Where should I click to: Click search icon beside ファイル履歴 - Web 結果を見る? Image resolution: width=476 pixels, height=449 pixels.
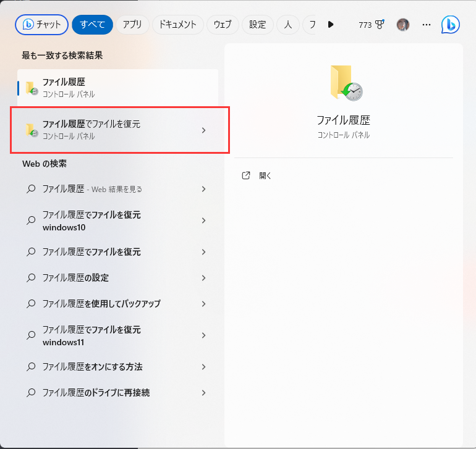(x=31, y=189)
